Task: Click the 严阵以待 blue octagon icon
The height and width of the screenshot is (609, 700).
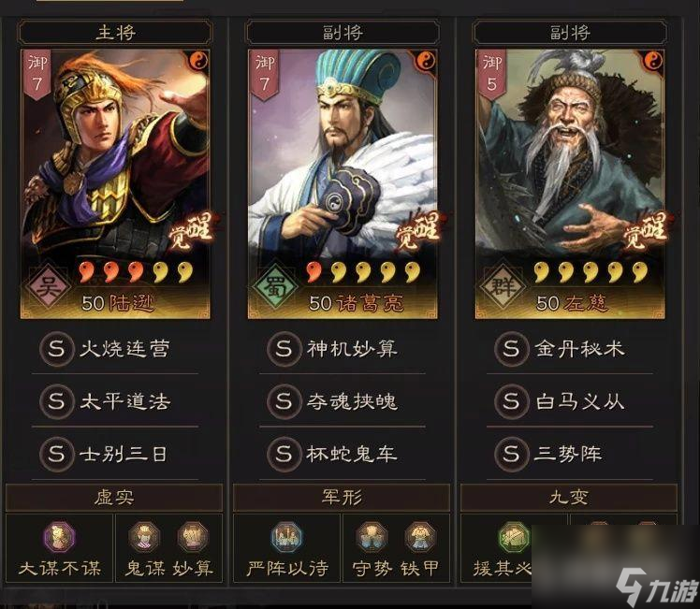Action: 286,537
